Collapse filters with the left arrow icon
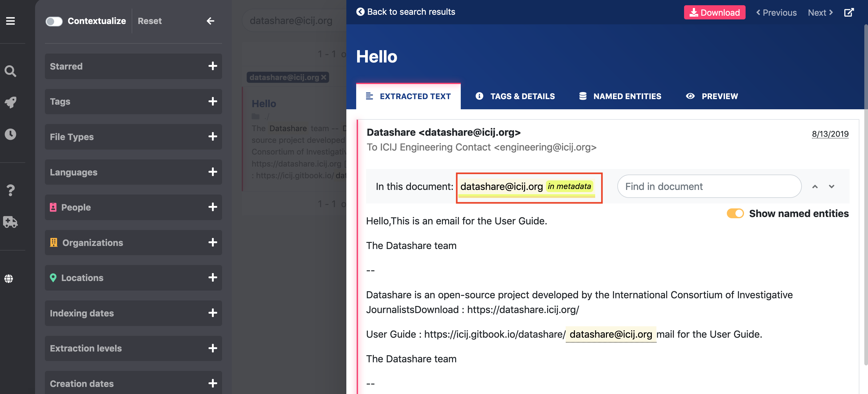This screenshot has height=394, width=868. (x=210, y=21)
